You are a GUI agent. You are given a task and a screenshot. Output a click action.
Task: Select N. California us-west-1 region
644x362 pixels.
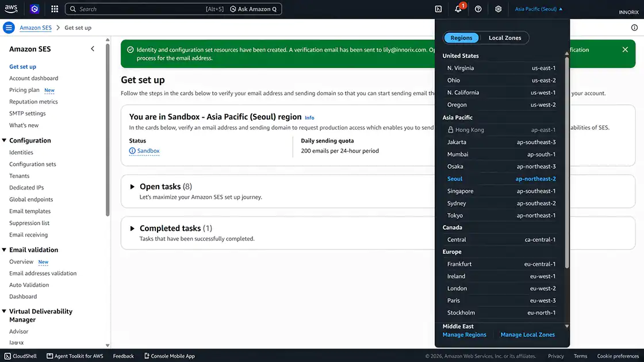point(501,93)
